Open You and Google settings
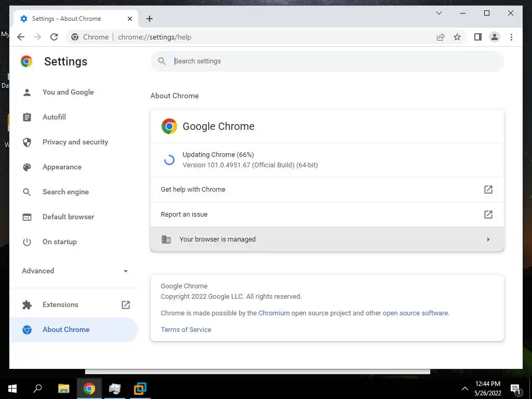Viewport: 532px width, 399px height. point(74,92)
